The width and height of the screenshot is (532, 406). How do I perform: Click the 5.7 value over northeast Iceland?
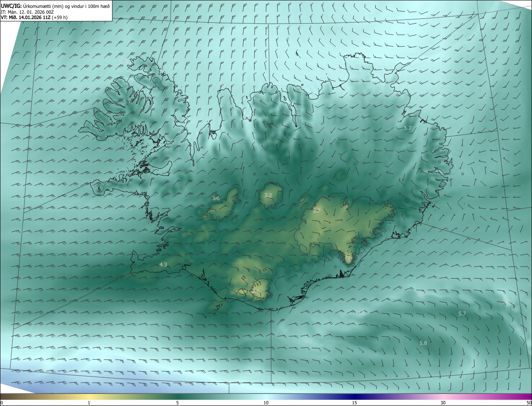pos(407,128)
